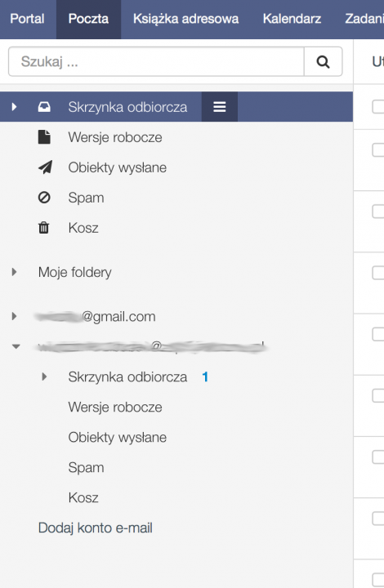Image resolution: width=384 pixels, height=588 pixels.
Task: Click the Dodaj konto e-mail link
Action: click(x=96, y=528)
